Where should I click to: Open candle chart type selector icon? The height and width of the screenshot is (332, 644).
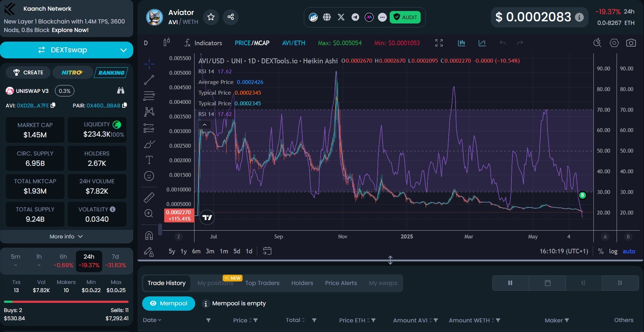pyautogui.click(x=167, y=43)
